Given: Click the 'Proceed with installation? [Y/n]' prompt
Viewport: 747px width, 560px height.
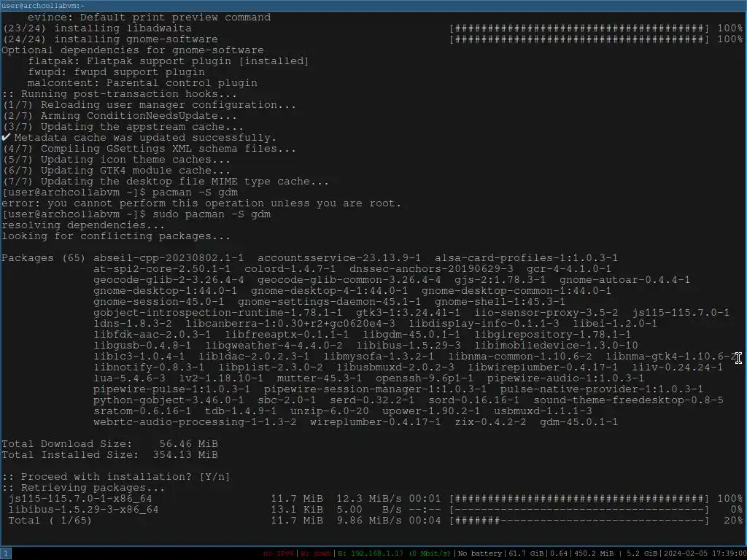Looking at the screenshot, I should (116, 477).
